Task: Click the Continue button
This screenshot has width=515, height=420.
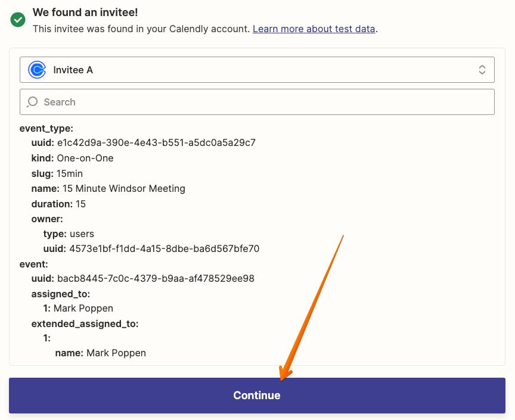Action: (257, 396)
